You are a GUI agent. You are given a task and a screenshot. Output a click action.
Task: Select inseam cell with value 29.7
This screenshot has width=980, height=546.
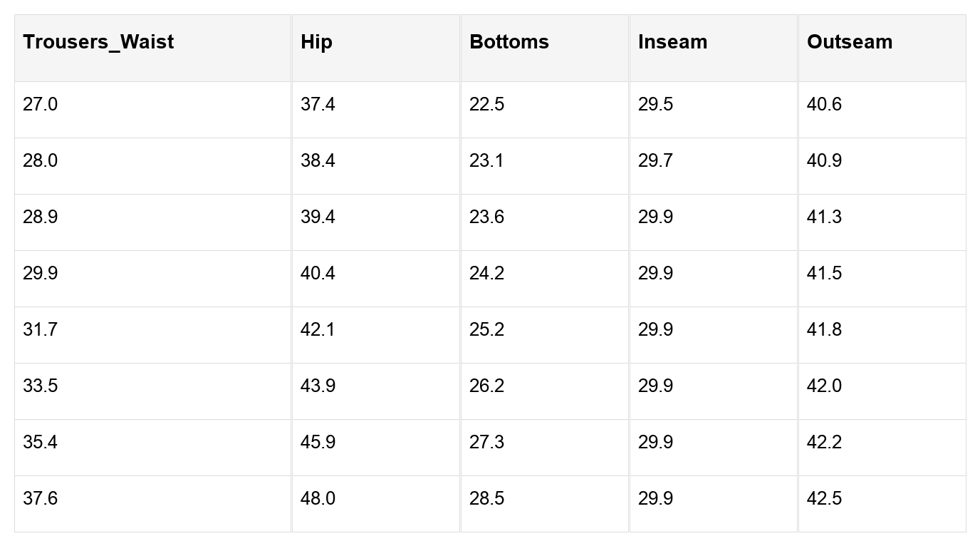click(655, 161)
